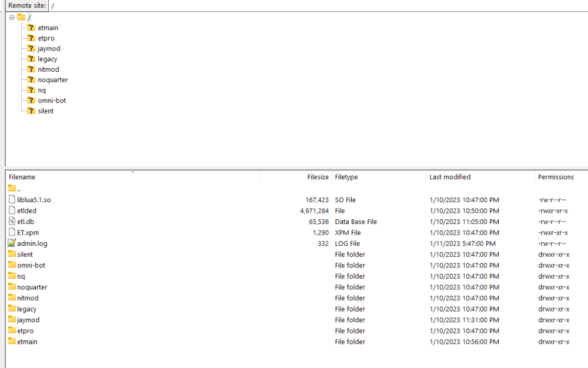Click the etmain folder icon in remote tree

[31, 28]
